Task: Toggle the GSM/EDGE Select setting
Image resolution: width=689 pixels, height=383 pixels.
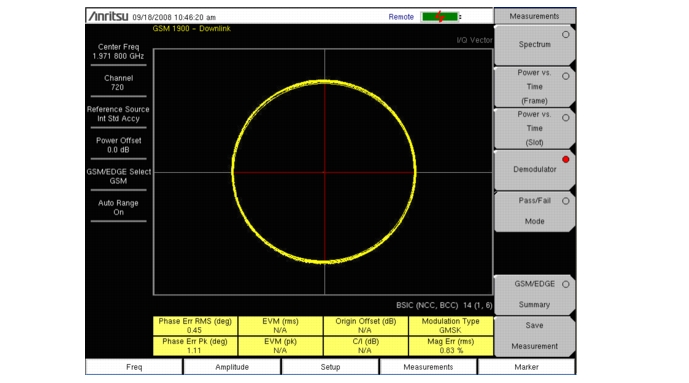Action: [x=118, y=176]
